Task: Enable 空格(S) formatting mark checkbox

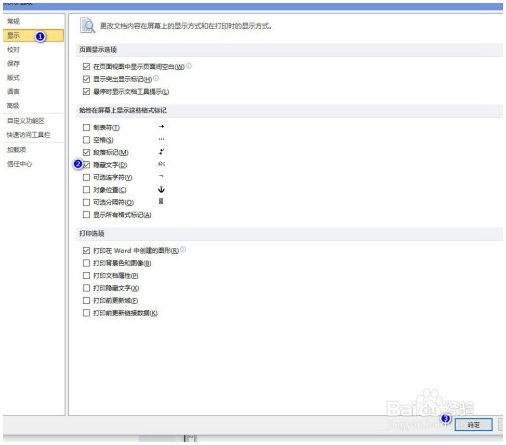Action: click(86, 140)
